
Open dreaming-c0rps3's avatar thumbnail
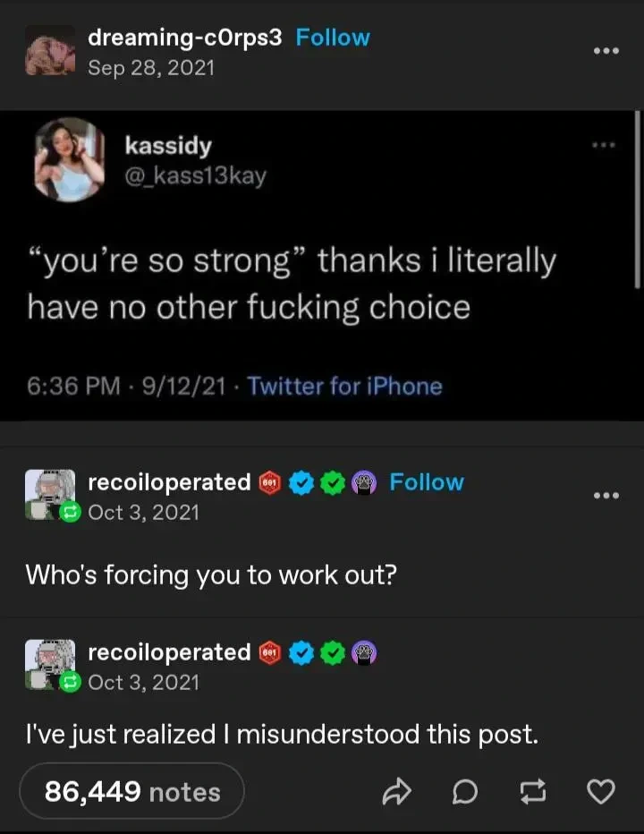point(50,51)
